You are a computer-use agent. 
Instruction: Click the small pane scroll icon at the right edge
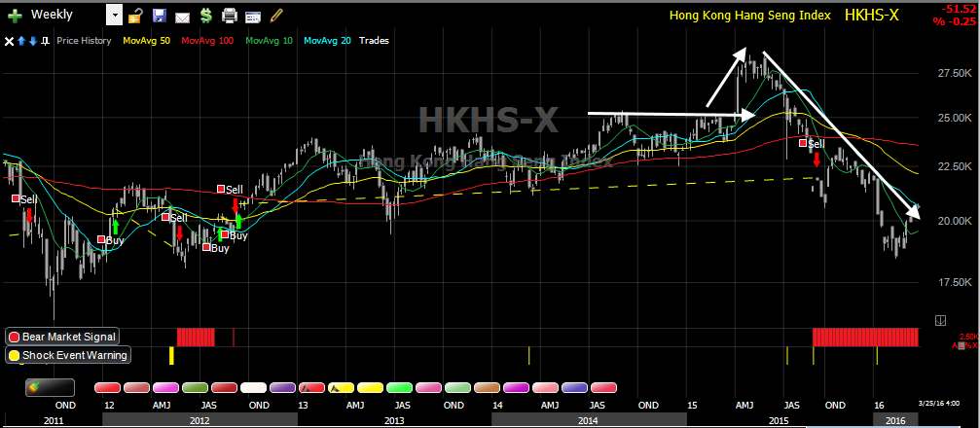point(940,321)
